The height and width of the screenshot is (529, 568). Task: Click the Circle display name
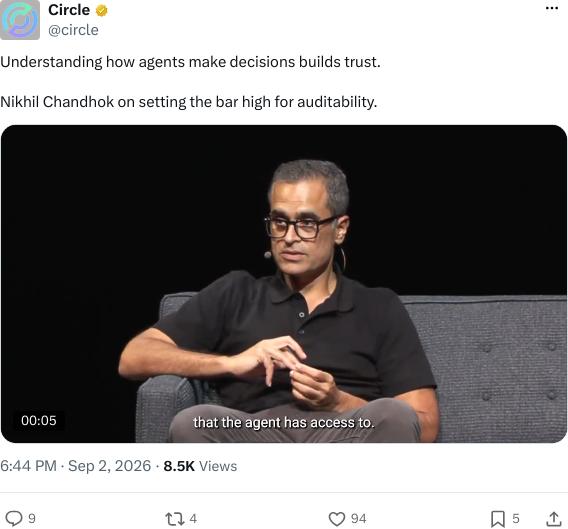(69, 10)
